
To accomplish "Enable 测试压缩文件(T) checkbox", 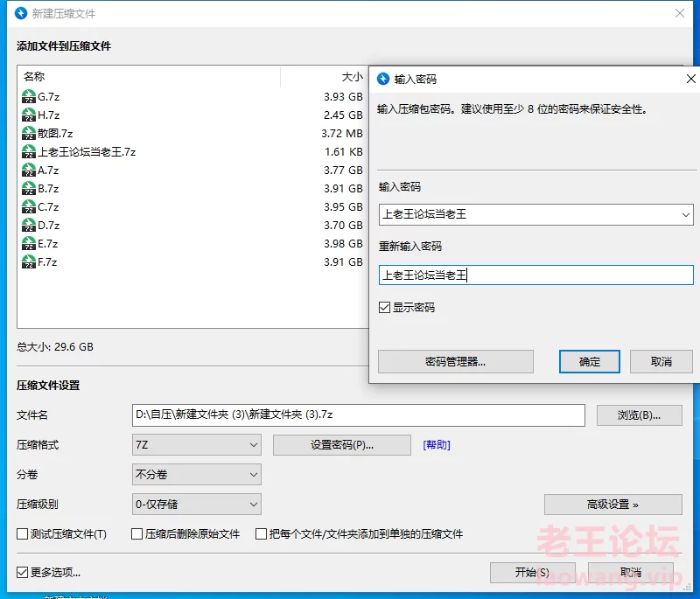I will coord(23,534).
